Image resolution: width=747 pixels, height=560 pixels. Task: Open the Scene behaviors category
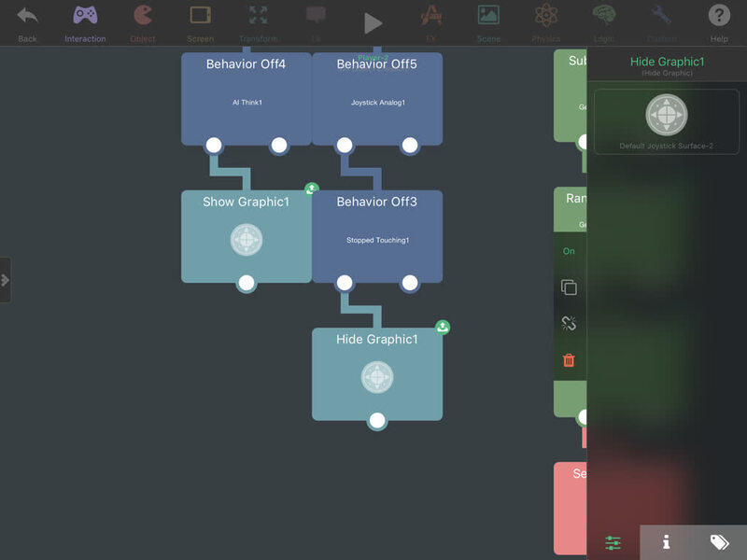(x=488, y=22)
